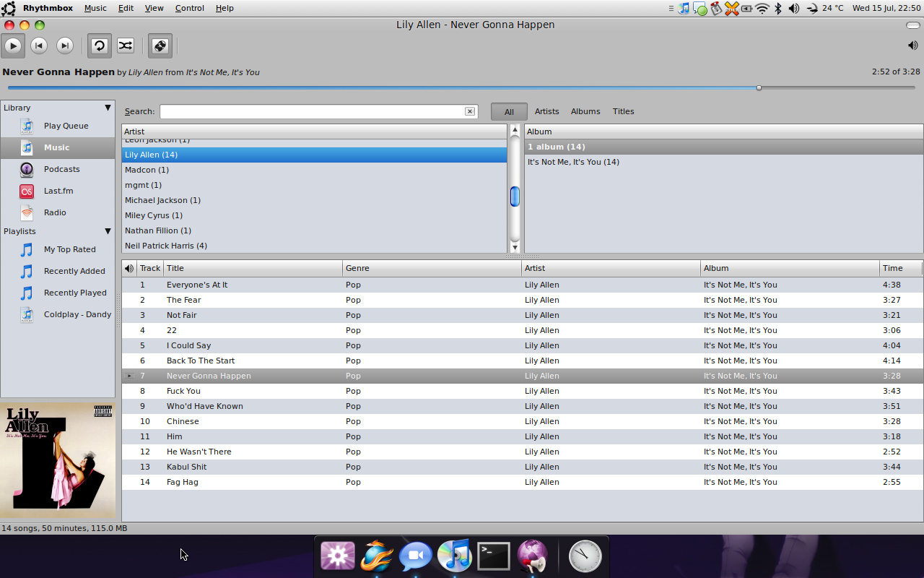Clear the search field with the X
The image size is (924, 578).
pyautogui.click(x=470, y=111)
